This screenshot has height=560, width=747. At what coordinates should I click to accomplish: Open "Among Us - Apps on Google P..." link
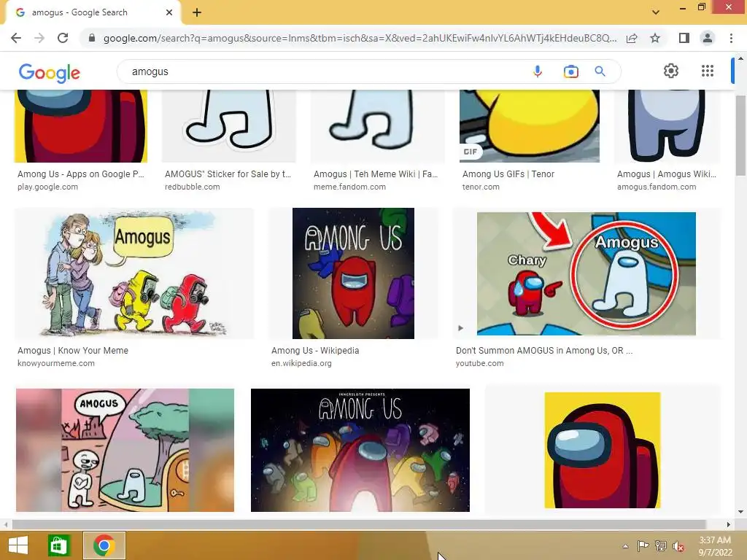click(80, 174)
